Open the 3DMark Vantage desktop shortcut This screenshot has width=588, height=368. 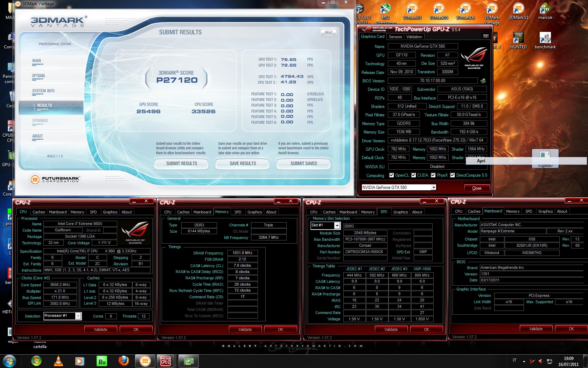tap(492, 13)
